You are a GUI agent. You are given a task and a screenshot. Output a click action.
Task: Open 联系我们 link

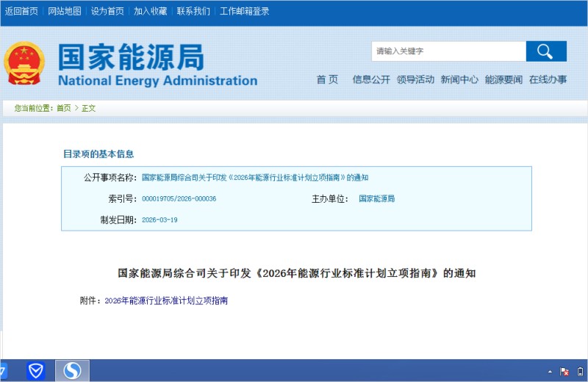(193, 11)
